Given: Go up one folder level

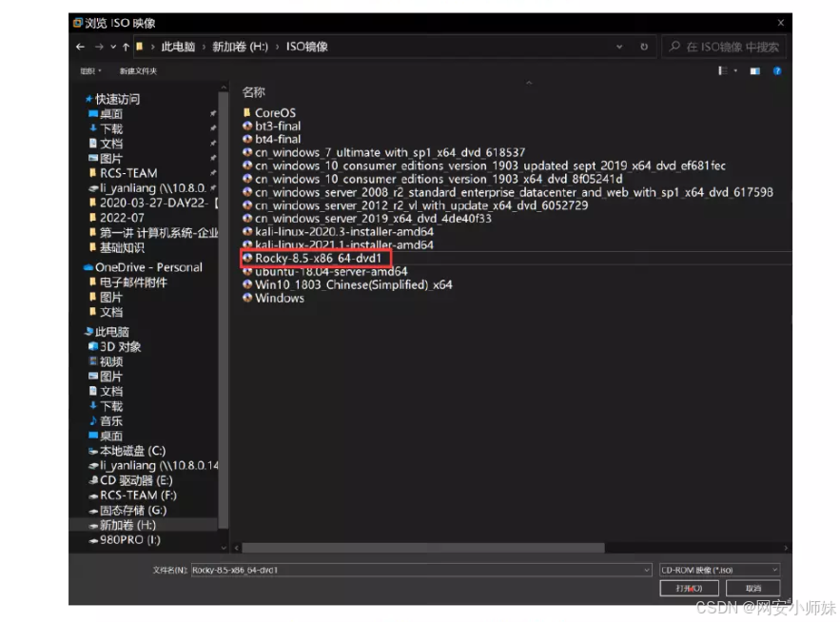Looking at the screenshot, I should tap(126, 47).
